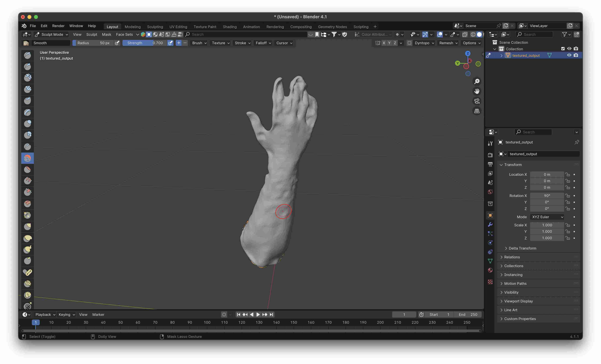Disable textured_output in renders camera icon
The height and width of the screenshot is (364, 601).
coord(576,55)
